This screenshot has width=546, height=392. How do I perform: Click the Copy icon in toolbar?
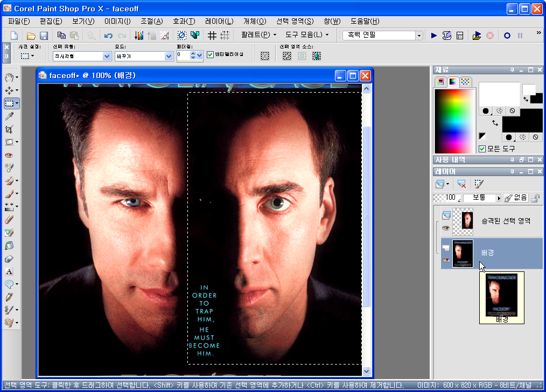click(61, 35)
